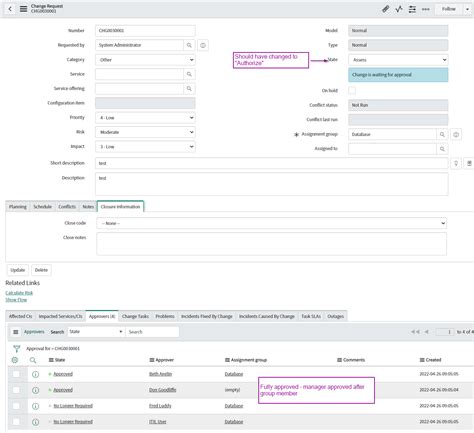Preview ITIL User approval record info icon
The image size is (474, 433).
[x=35, y=422]
